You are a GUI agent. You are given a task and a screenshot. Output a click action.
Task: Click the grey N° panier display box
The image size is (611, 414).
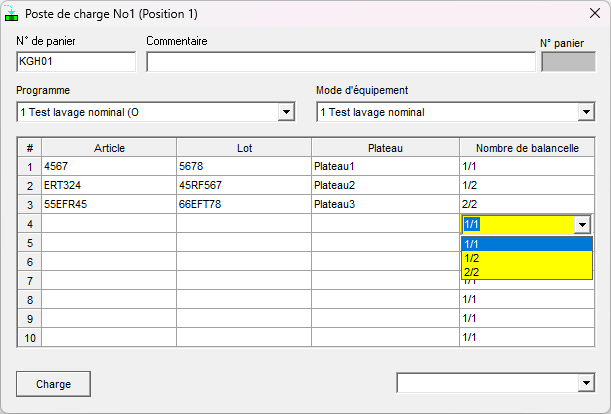click(567, 62)
